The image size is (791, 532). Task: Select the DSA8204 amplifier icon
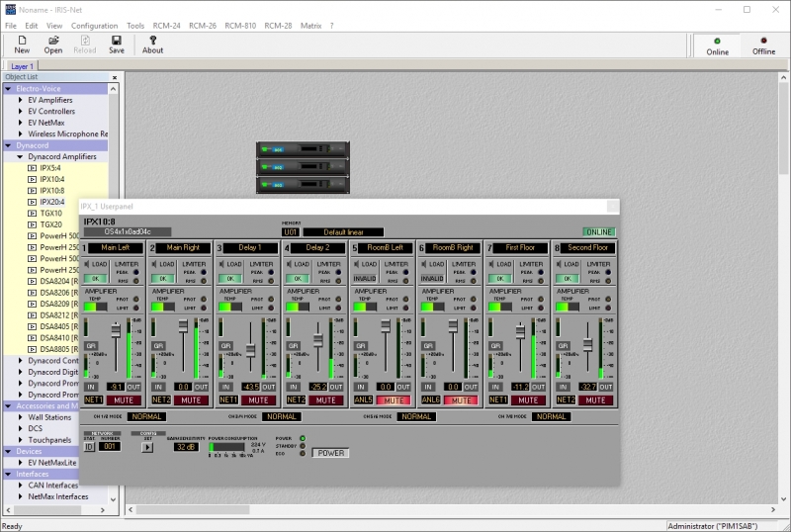32,281
